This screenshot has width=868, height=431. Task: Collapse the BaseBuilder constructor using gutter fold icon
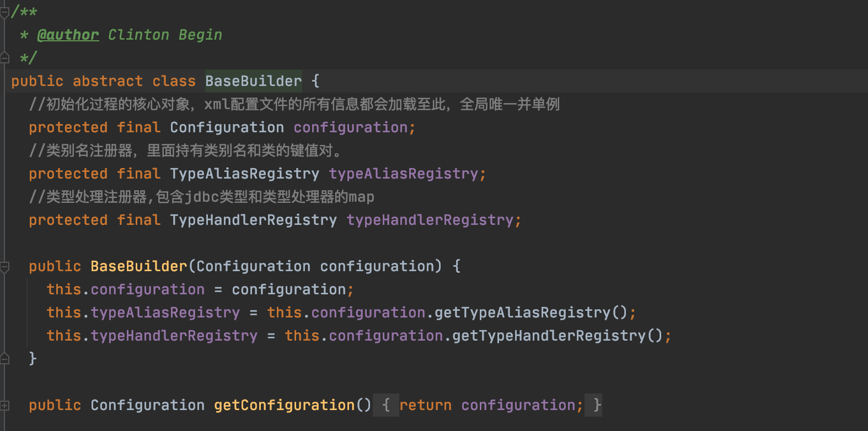(4, 267)
